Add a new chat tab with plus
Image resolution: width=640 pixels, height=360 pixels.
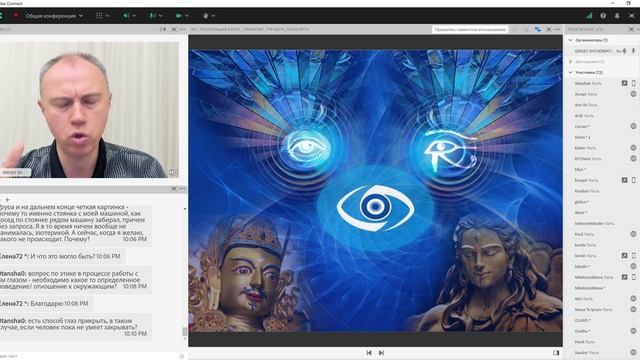click(7, 200)
